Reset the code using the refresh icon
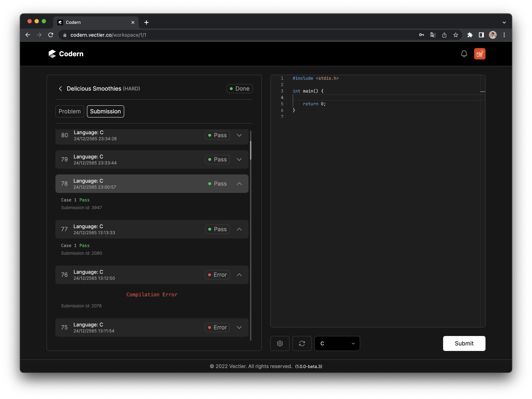This screenshot has height=399, width=532. [302, 343]
